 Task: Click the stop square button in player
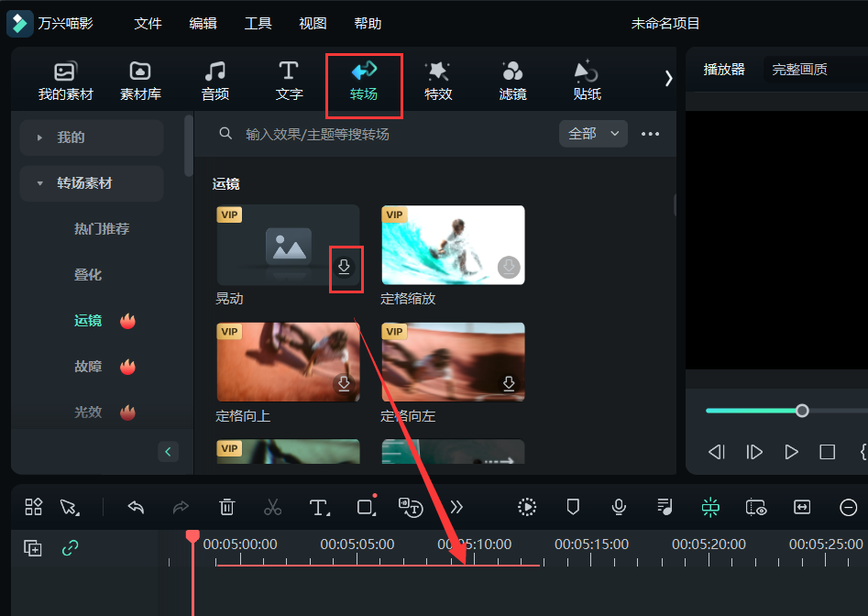pyautogui.click(x=827, y=452)
